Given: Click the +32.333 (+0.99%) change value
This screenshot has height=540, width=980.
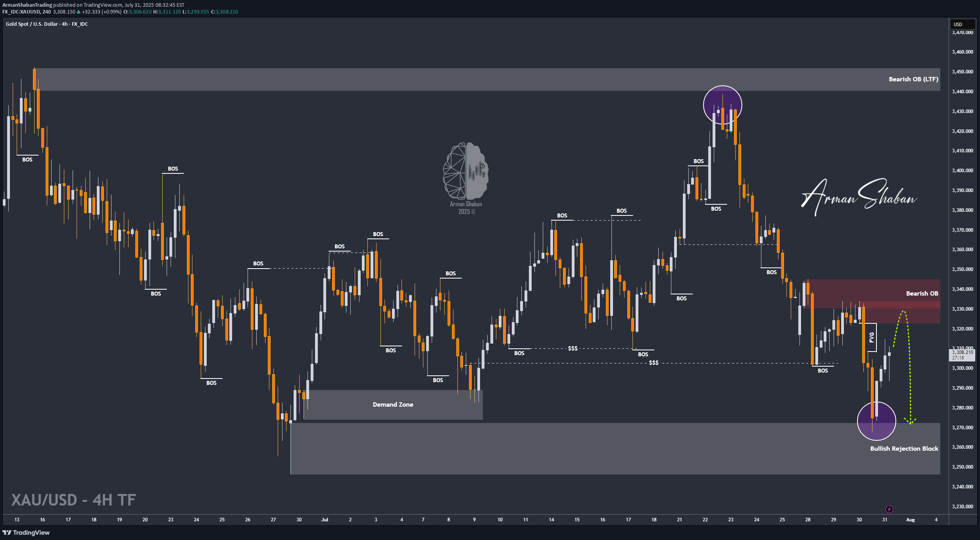Looking at the screenshot, I should point(102,12).
